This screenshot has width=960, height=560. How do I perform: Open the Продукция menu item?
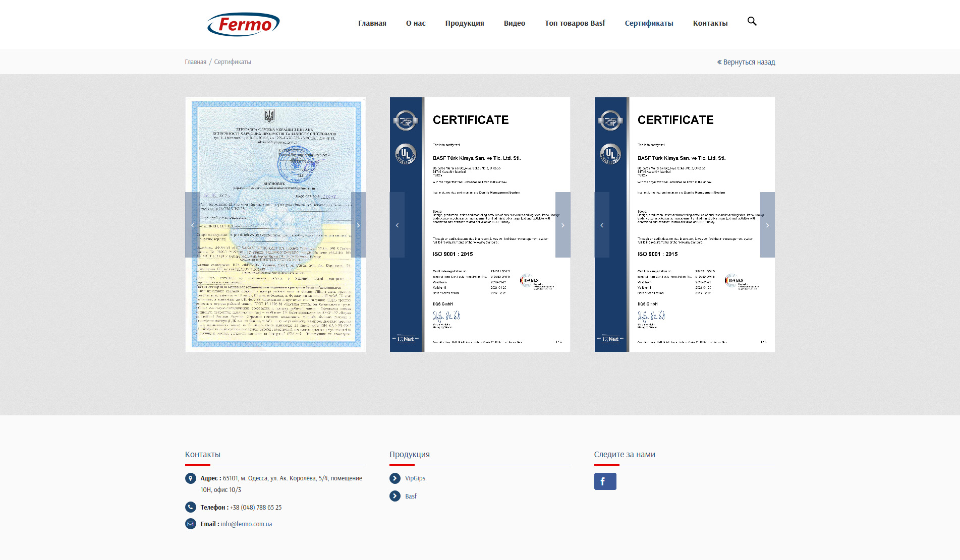coord(464,23)
